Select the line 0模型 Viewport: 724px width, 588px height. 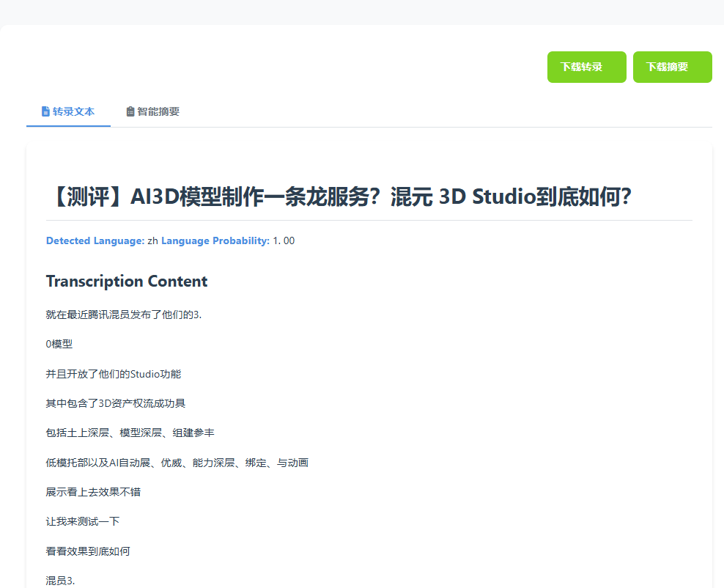tap(59, 344)
